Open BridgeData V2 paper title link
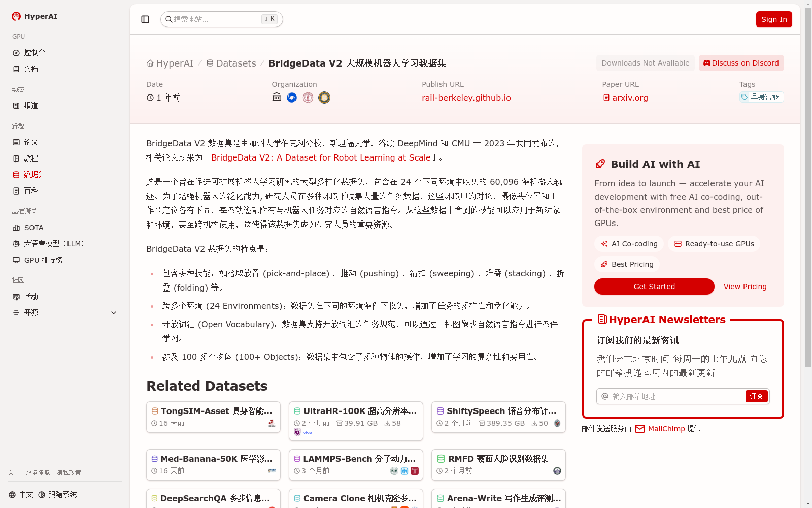Screen dimensions: 812x508 pos(321,157)
